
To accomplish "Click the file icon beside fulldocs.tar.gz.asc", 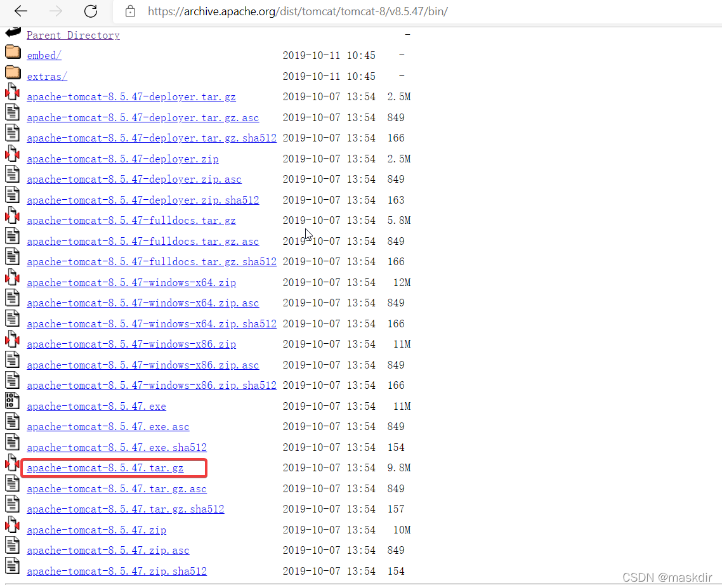I will (x=13, y=236).
